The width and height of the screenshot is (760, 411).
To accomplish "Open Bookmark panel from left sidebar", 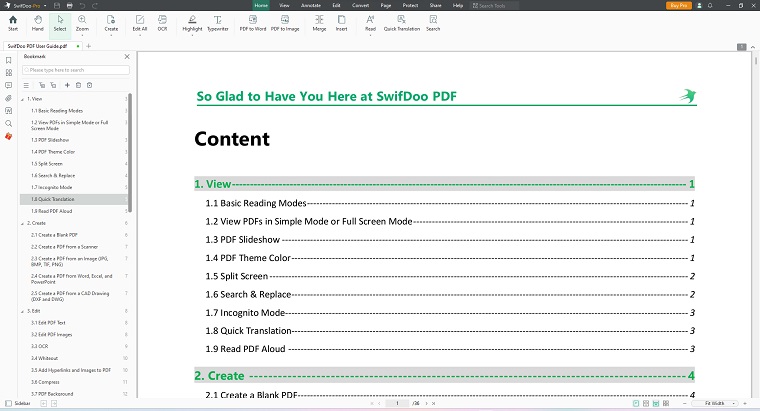I will [x=8, y=60].
